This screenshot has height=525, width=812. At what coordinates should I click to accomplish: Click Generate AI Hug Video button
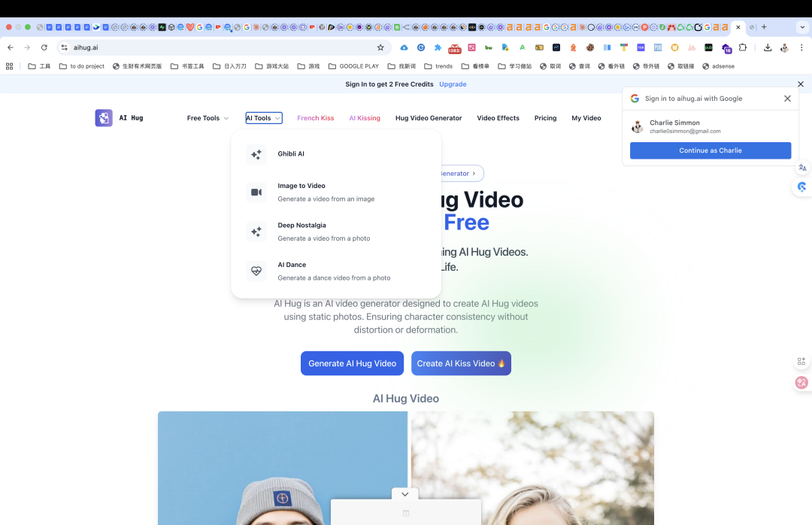352,363
